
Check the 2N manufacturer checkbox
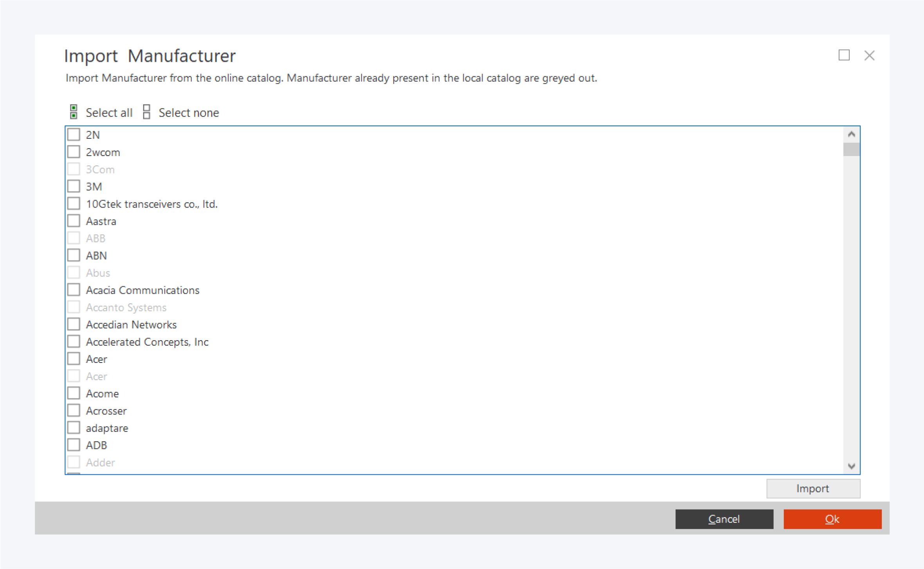click(74, 135)
